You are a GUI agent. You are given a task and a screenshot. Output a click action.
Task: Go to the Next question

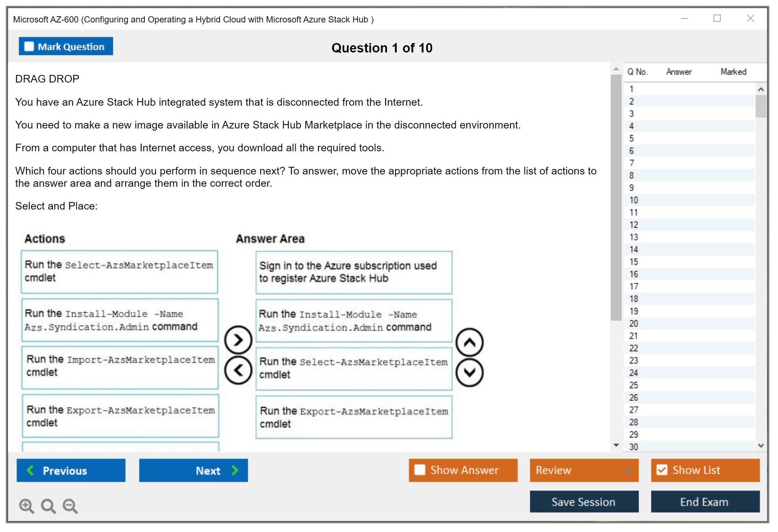click(193, 470)
